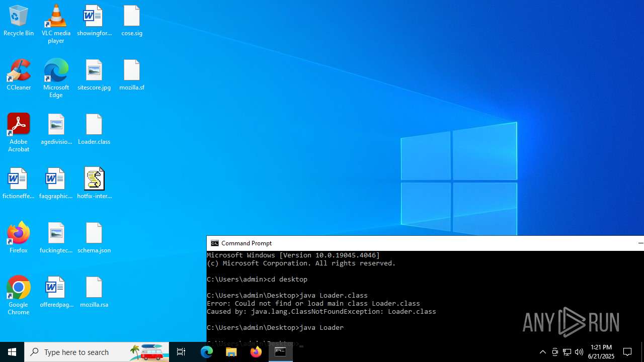Click the Show desktop strip on taskbar
The width and height of the screenshot is (644, 362).
tap(642, 352)
